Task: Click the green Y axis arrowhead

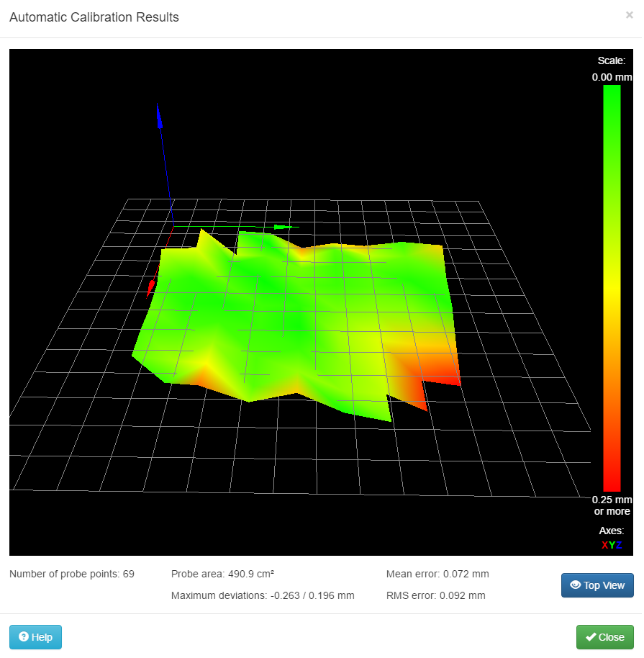Action: pos(284,227)
